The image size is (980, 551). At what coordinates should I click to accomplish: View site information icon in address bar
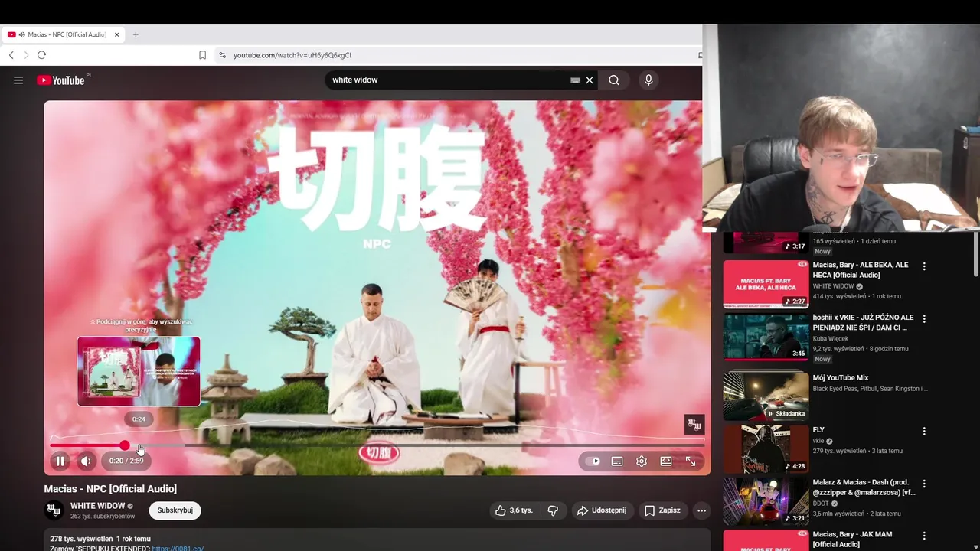coord(222,55)
